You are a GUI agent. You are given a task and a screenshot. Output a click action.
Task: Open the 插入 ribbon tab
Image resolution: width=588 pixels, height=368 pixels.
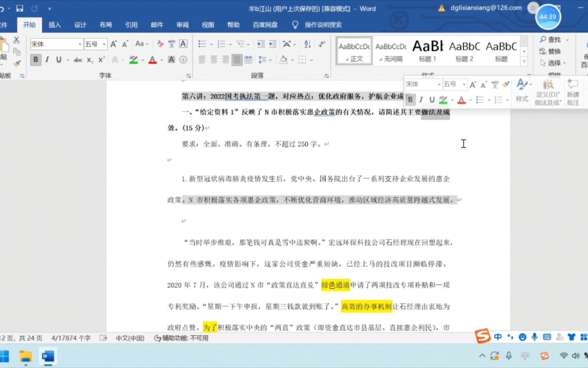(x=54, y=25)
